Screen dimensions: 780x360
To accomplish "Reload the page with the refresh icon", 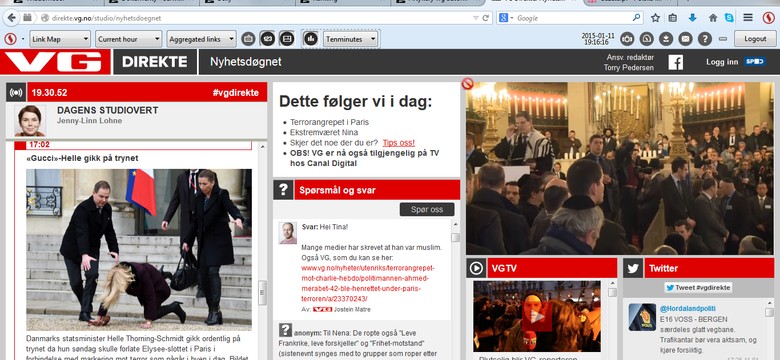I will point(486,18).
